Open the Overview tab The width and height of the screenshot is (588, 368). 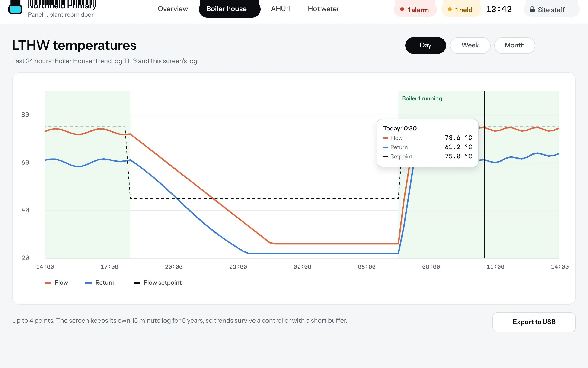click(173, 9)
